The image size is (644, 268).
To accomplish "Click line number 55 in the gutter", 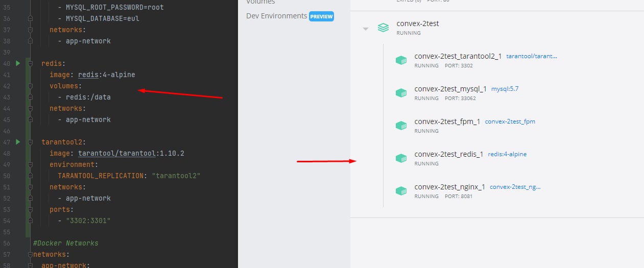I will coord(7,232).
